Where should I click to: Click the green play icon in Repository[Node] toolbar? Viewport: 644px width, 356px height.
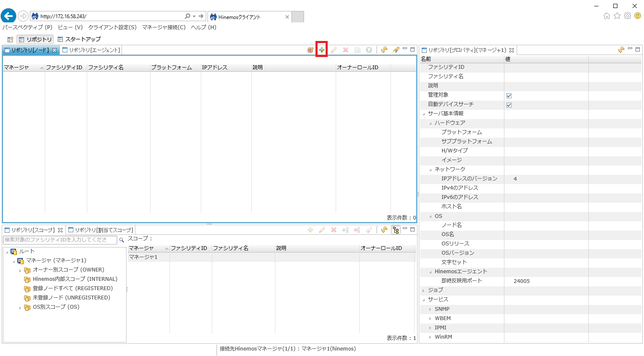(x=369, y=50)
